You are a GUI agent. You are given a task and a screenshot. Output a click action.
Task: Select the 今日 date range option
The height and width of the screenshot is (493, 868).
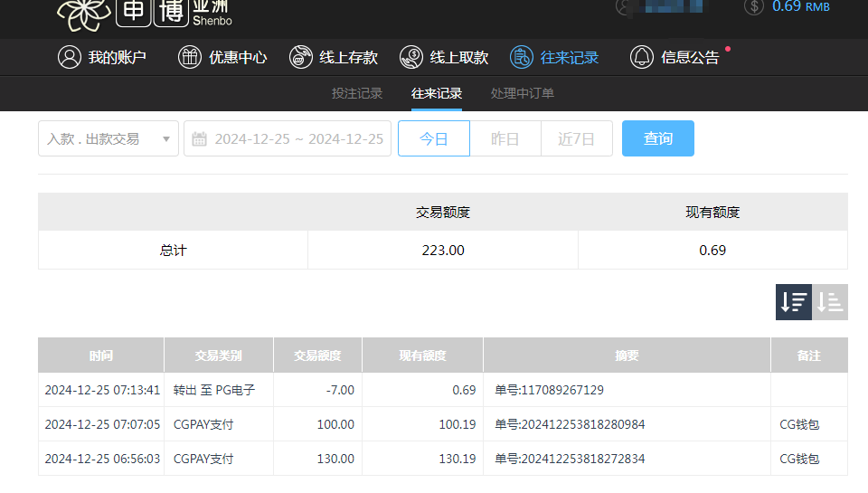click(x=434, y=138)
